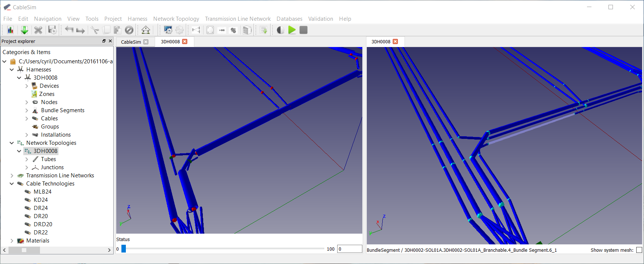Click the clipboard Paste icon
Viewport: 644px width, 264px height.
(117, 30)
